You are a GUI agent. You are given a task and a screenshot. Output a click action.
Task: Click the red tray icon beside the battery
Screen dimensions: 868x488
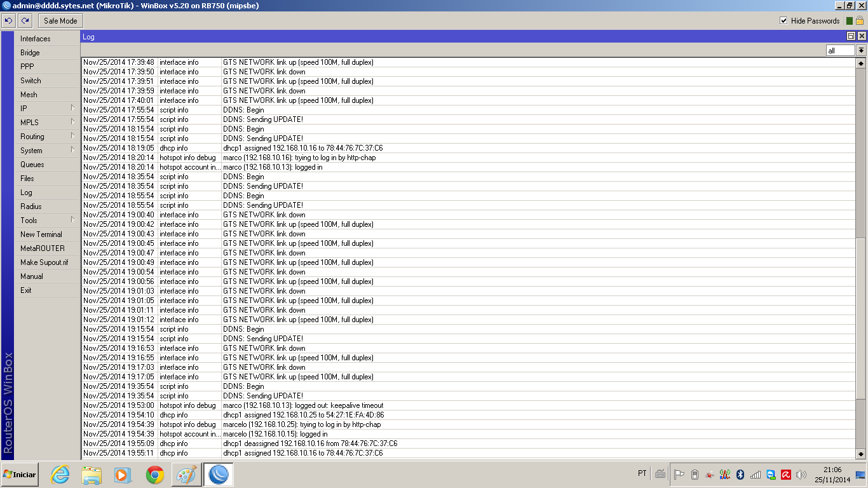710,474
